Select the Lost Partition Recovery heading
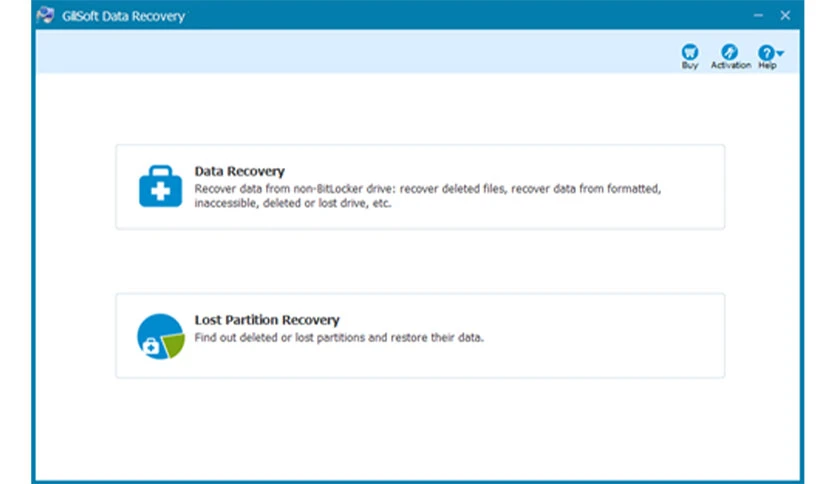Viewport: 836px width, 484px height. point(267,320)
